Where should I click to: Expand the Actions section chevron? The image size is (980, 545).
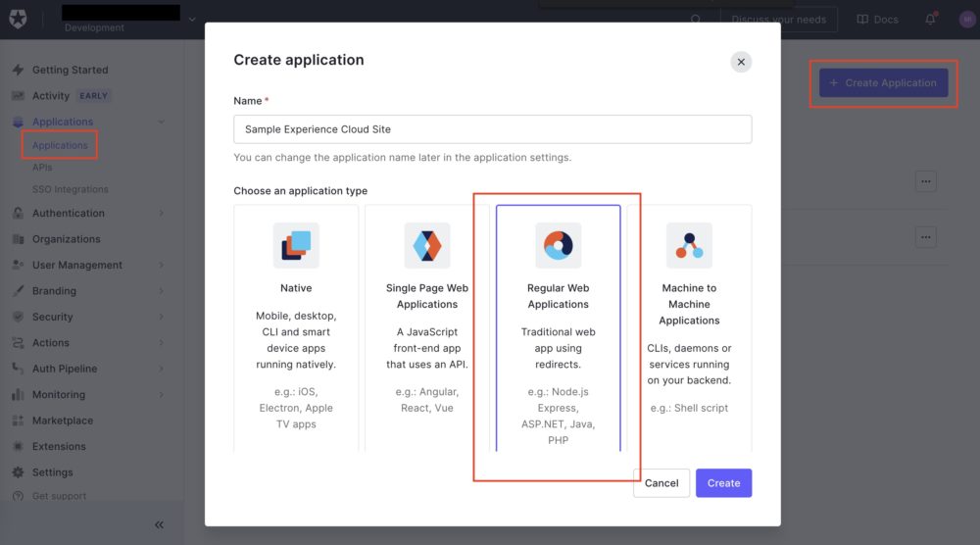point(162,343)
